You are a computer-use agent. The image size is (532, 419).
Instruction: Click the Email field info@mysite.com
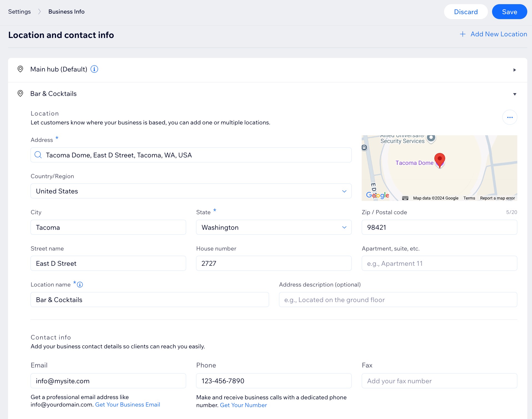(x=108, y=381)
